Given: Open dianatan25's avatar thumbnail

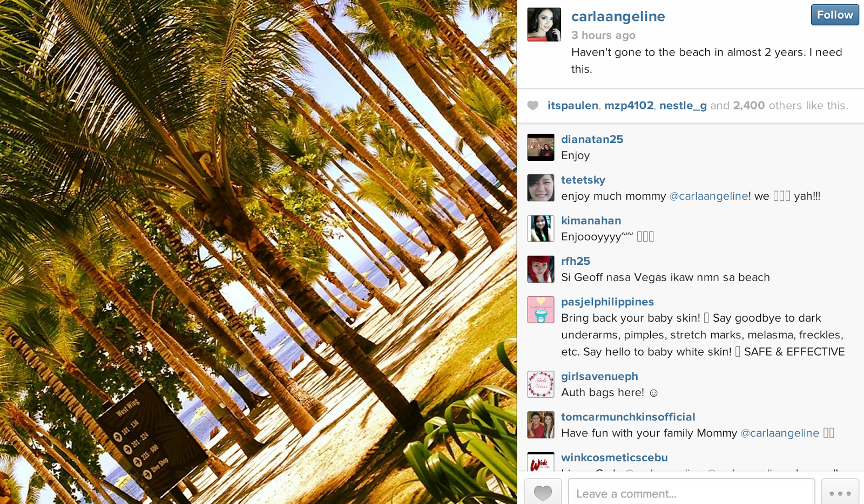Looking at the screenshot, I should (541, 147).
